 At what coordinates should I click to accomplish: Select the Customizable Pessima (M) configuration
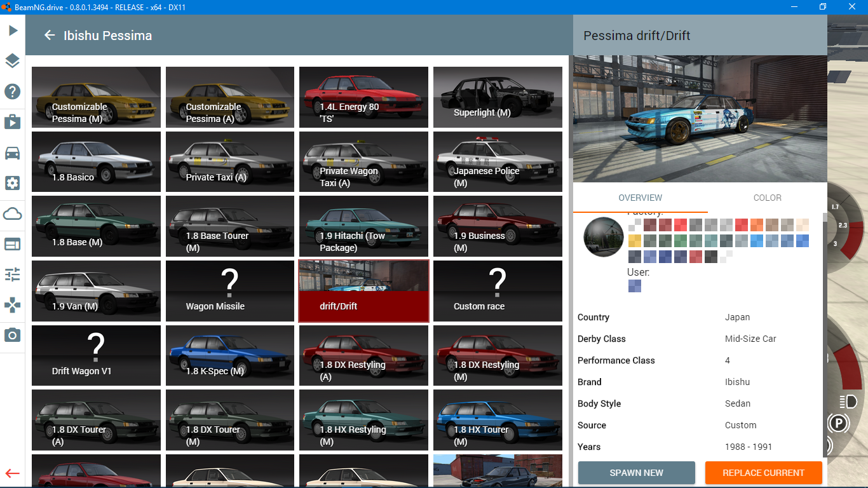(96, 97)
